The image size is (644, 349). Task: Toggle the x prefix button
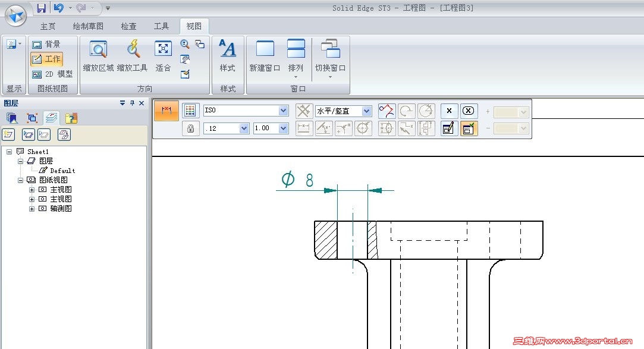click(x=449, y=111)
